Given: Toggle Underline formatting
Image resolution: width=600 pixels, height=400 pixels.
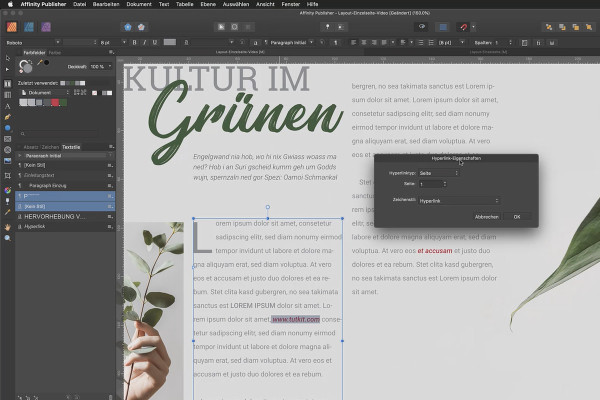Looking at the screenshot, I should (155, 42).
